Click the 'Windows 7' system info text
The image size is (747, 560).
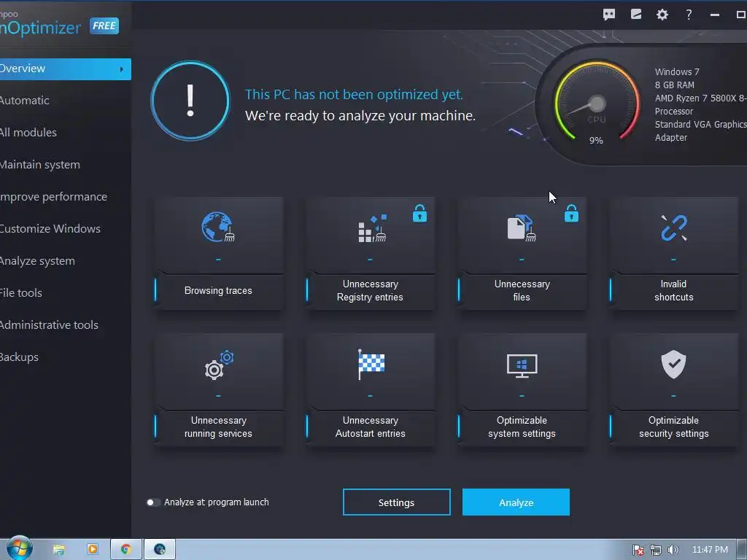click(x=677, y=72)
